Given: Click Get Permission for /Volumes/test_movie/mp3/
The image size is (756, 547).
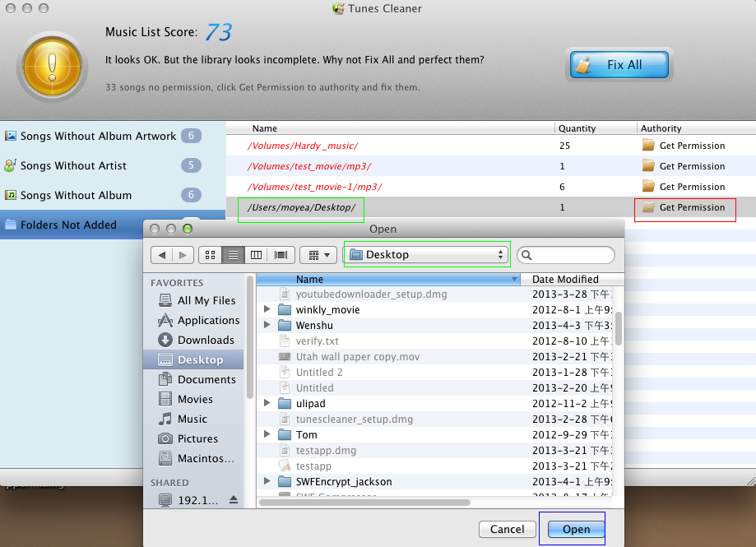Looking at the screenshot, I should click(x=684, y=166).
